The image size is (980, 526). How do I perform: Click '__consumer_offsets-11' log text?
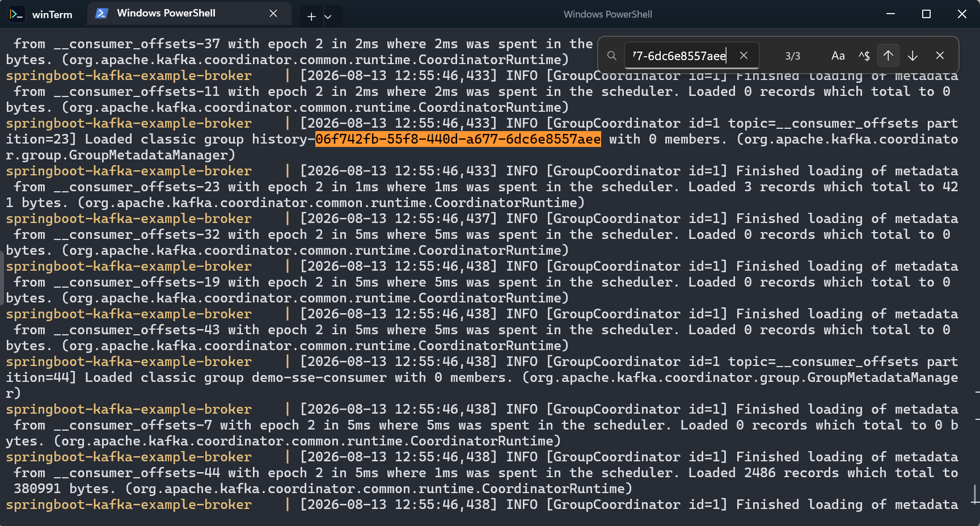[137, 91]
